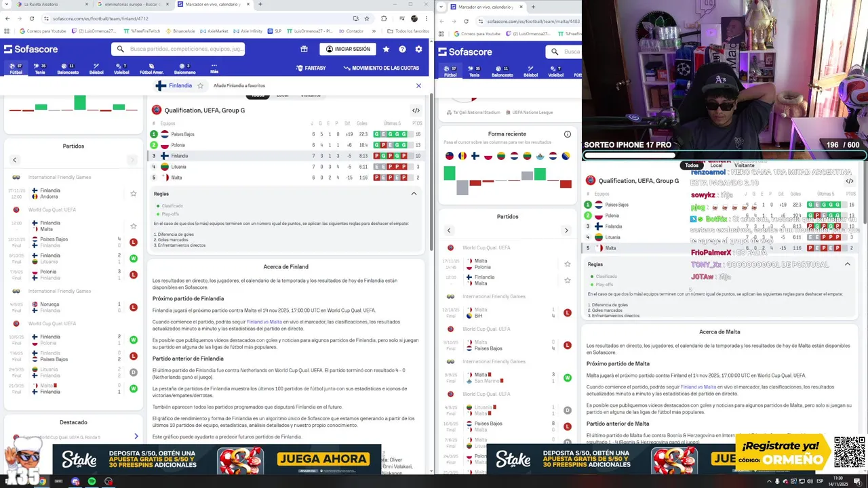This screenshot has height=488, width=868.
Task: Click the search magnifier in right Sofascore window
Action: point(555,52)
